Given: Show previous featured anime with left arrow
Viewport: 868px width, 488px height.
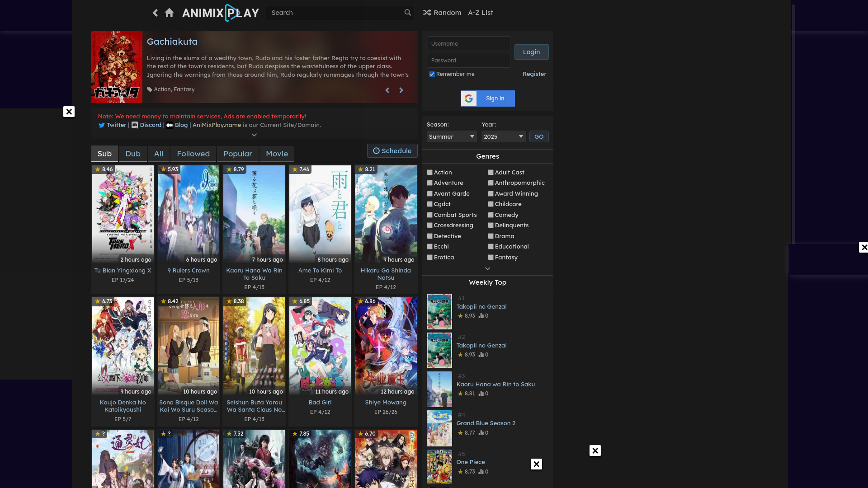Looking at the screenshot, I should tap(387, 90).
